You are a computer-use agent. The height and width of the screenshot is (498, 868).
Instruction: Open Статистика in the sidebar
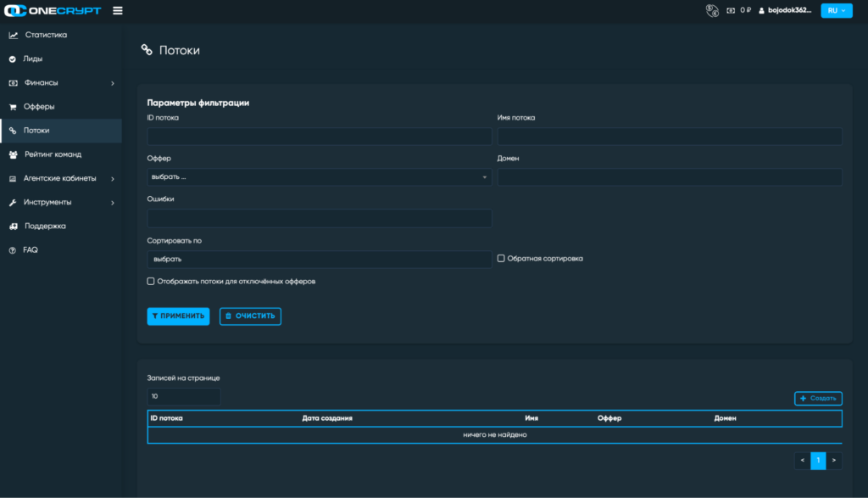(x=46, y=35)
